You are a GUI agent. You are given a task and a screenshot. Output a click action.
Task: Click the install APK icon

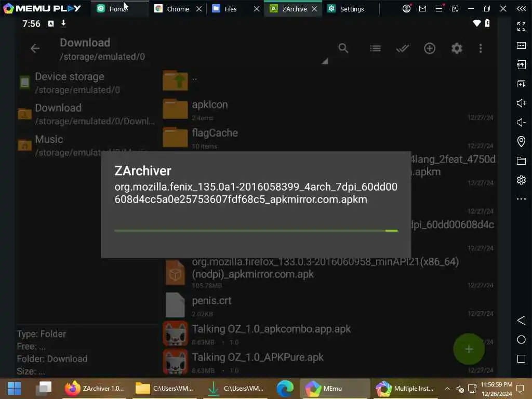pos(521,64)
